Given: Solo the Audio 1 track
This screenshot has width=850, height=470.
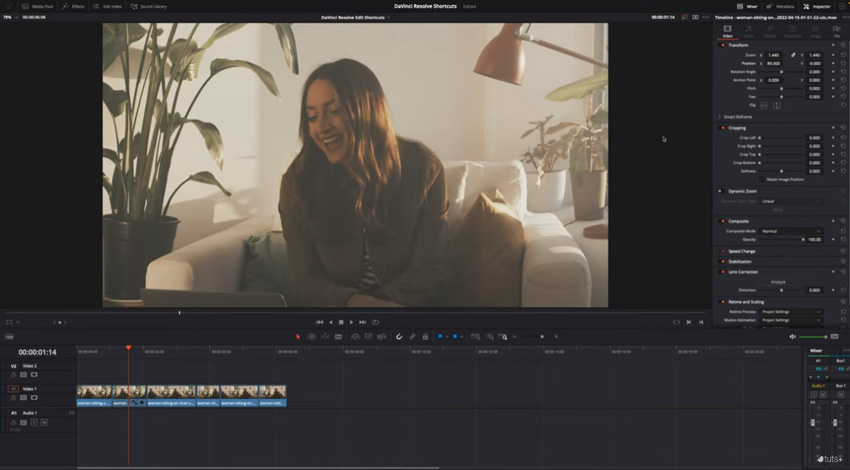Looking at the screenshot, I should click(x=34, y=422).
